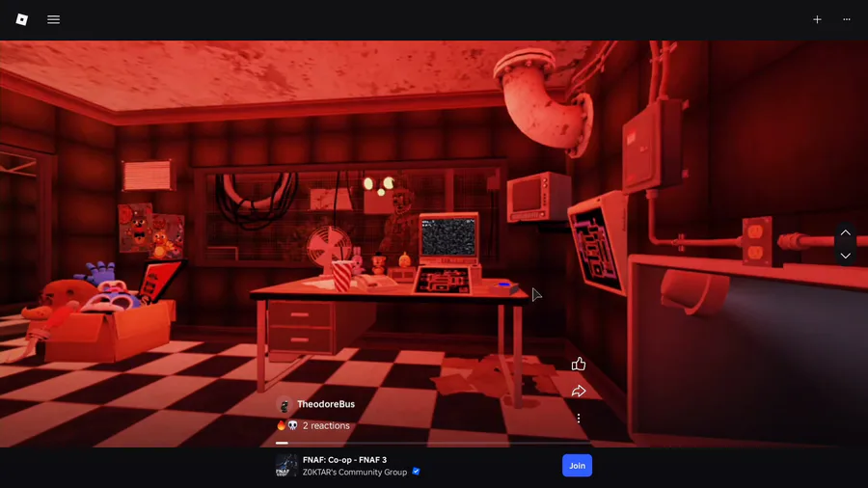Open the top-right three-dot options
The width and height of the screenshot is (868, 488).
point(847,19)
